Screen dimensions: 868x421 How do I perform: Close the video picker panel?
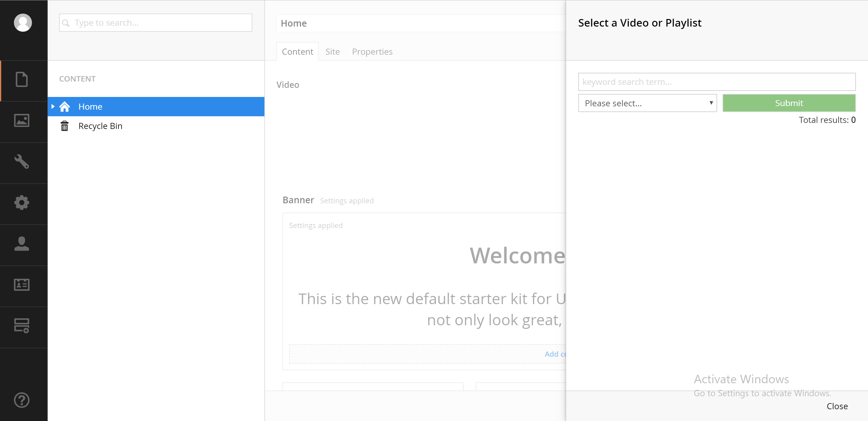837,406
